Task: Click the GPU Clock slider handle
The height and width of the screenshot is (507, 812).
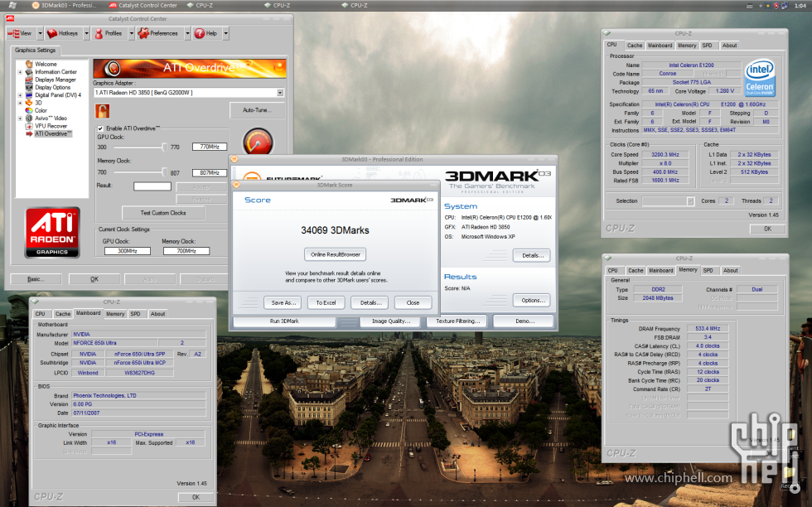Action: [164, 147]
